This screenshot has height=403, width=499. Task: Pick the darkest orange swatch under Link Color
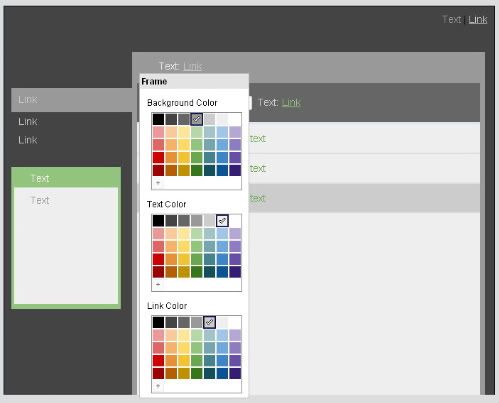click(x=171, y=373)
